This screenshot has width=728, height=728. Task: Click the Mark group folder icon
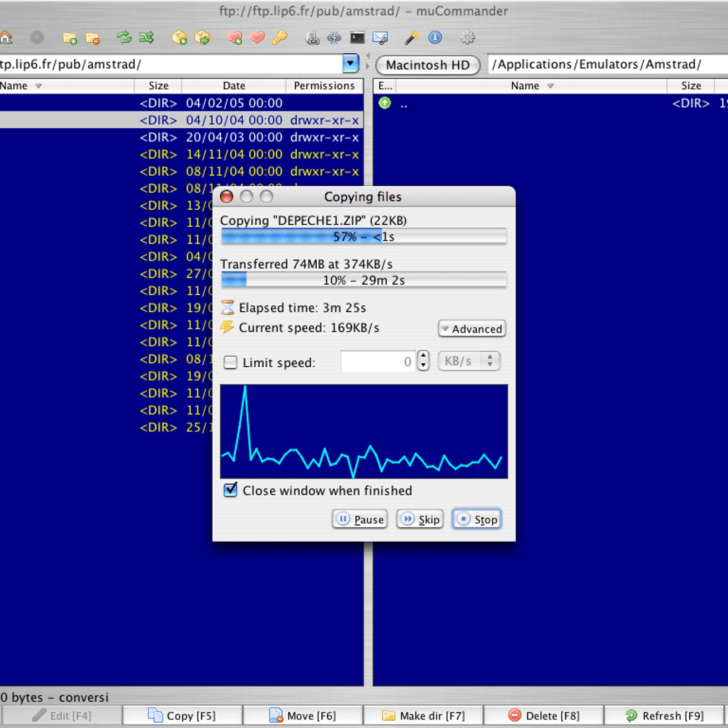70,38
